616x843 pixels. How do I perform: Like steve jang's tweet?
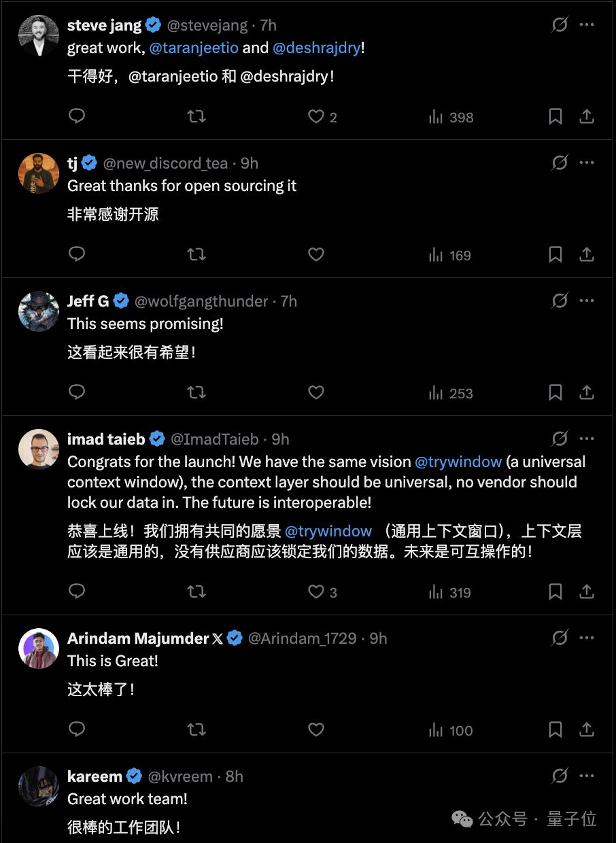coord(316,117)
